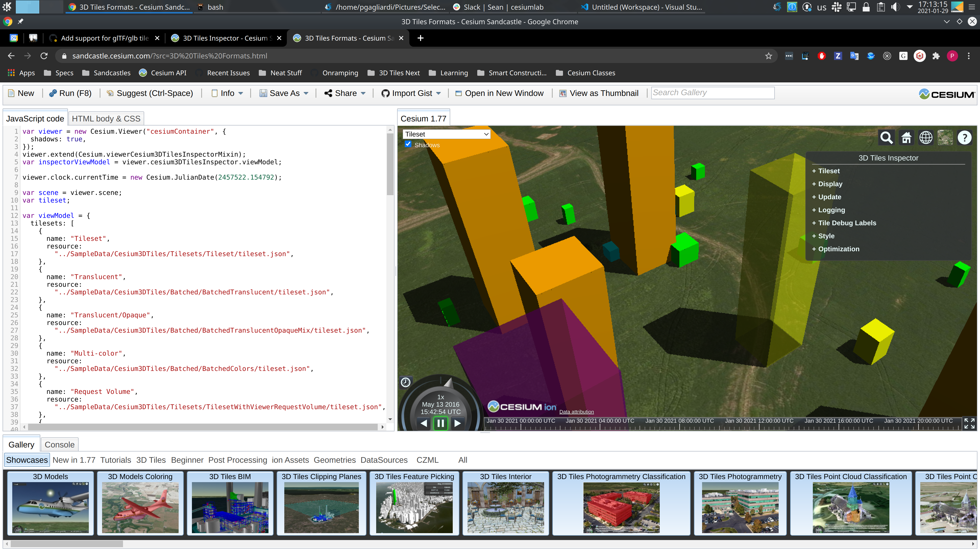Viewport: 980px width, 551px height.
Task: Switch to the HTML body & CSS tab
Action: point(106,119)
